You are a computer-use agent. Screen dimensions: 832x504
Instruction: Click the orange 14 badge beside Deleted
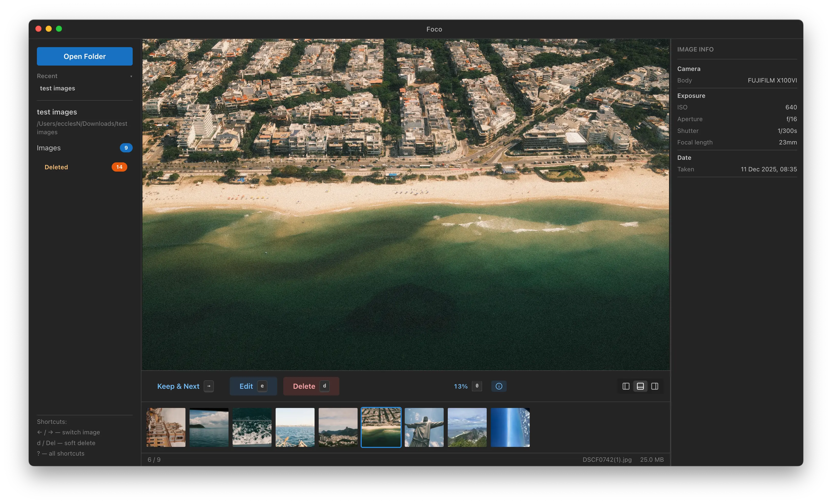click(120, 167)
